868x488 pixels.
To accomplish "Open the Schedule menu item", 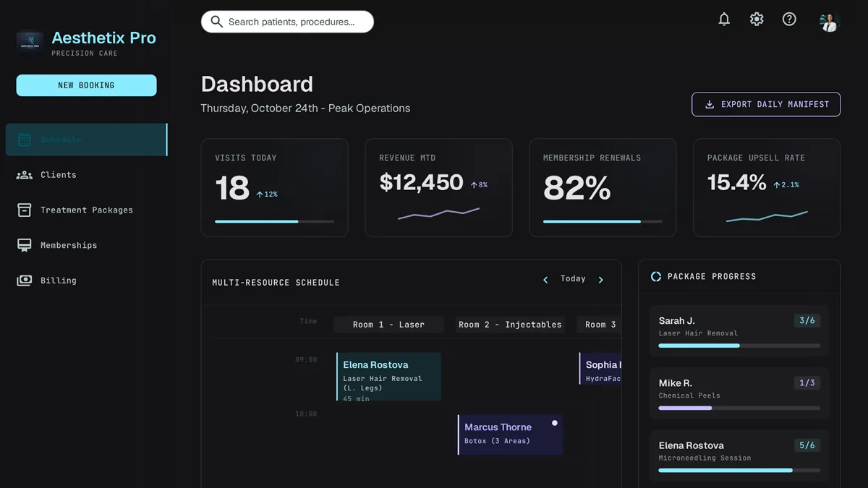I will coord(86,140).
